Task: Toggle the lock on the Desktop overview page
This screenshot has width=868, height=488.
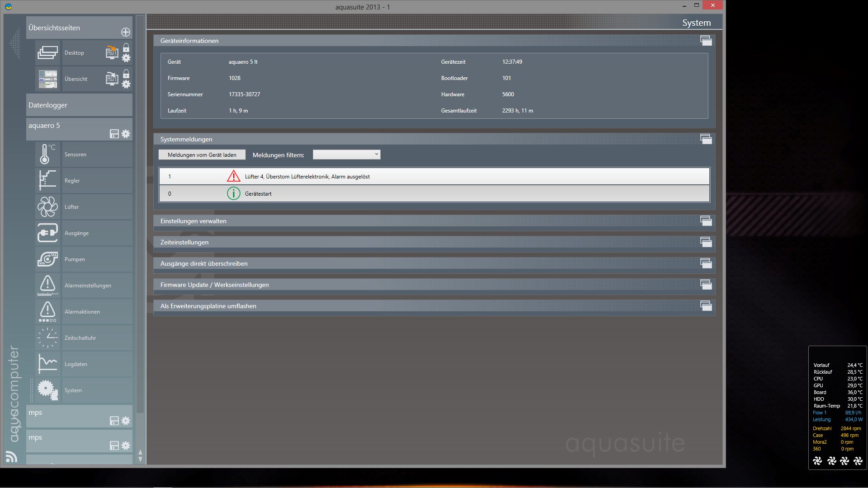Action: [126, 48]
